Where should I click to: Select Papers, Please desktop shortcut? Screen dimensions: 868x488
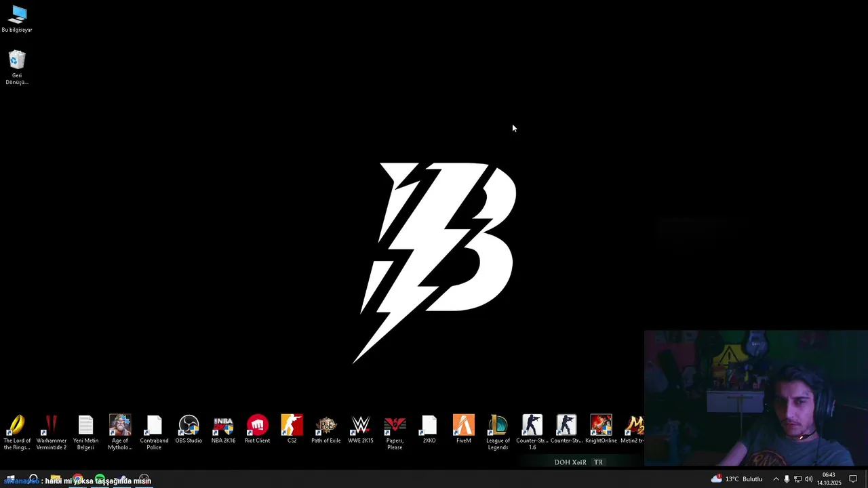(395, 432)
